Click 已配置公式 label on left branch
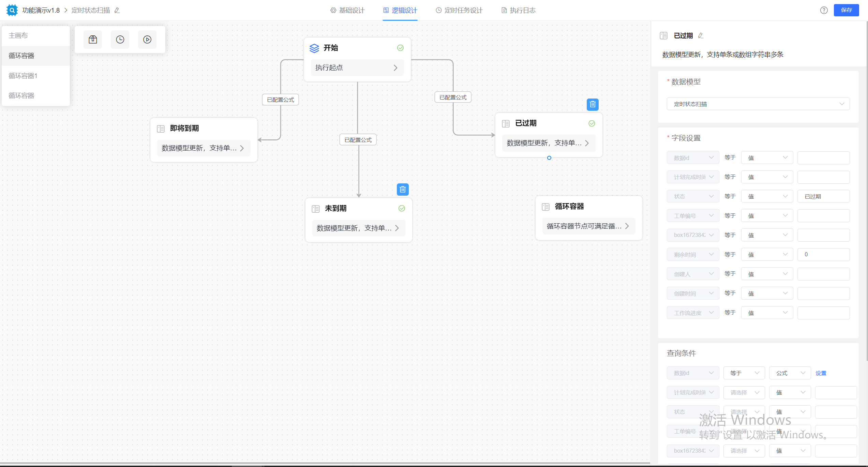This screenshot has height=467, width=868. coord(280,100)
